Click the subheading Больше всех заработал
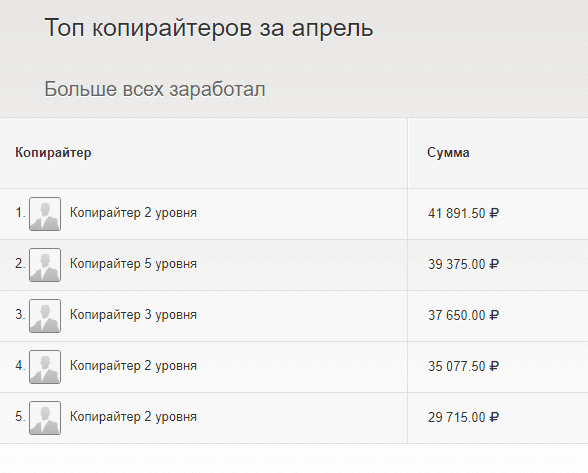 tap(155, 89)
